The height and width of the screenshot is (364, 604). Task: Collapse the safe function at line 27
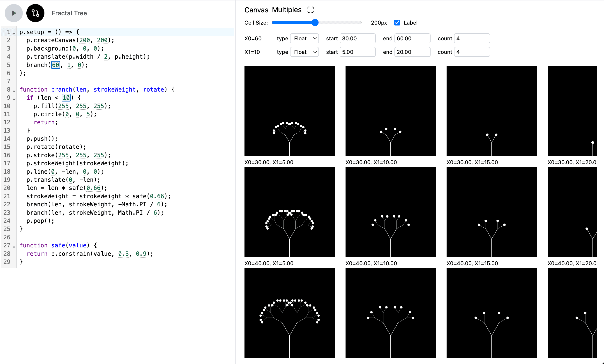(14, 247)
